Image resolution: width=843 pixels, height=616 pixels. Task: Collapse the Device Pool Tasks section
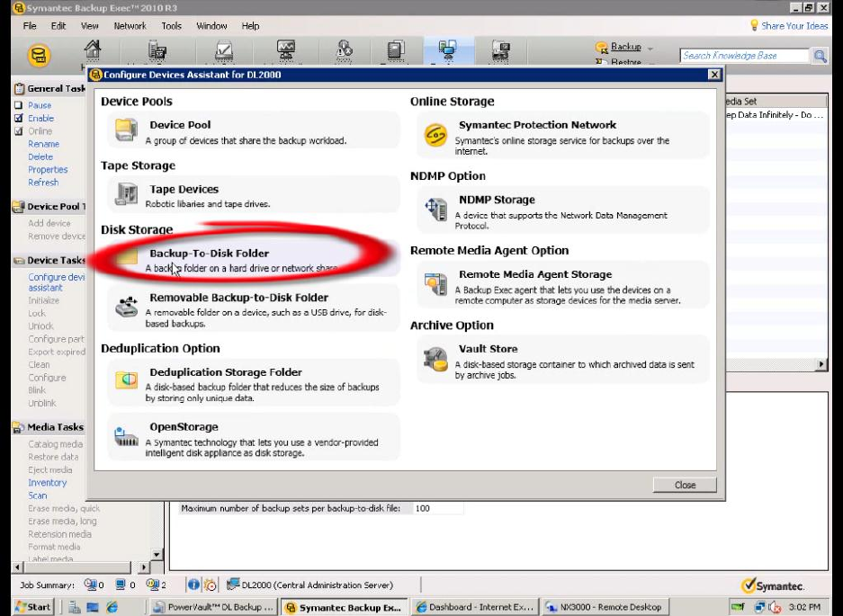click(49, 207)
